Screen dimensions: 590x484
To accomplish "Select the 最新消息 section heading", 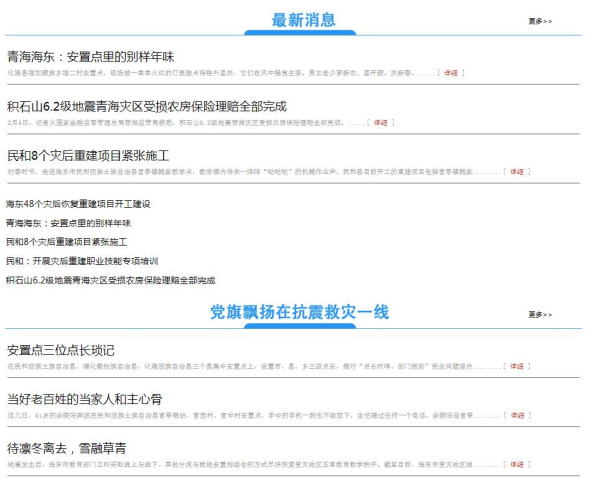I will (303, 20).
